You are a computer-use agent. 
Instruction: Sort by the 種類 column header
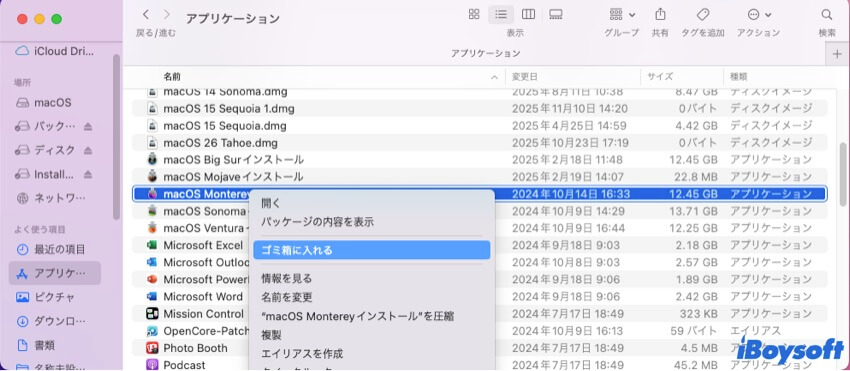[739, 77]
